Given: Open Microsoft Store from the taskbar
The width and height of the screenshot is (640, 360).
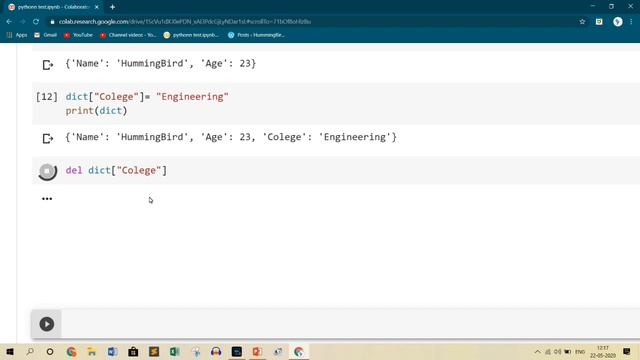Looking at the screenshot, I should 133,351.
